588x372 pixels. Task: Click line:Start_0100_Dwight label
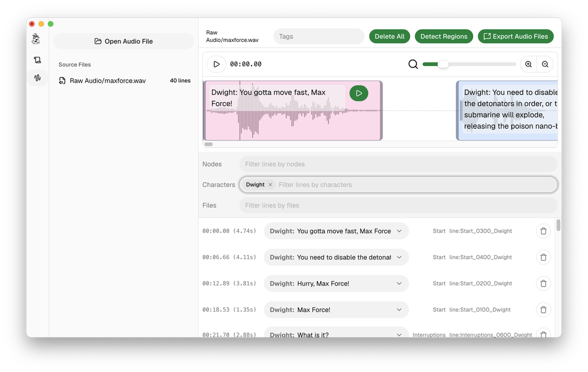[x=480, y=310]
